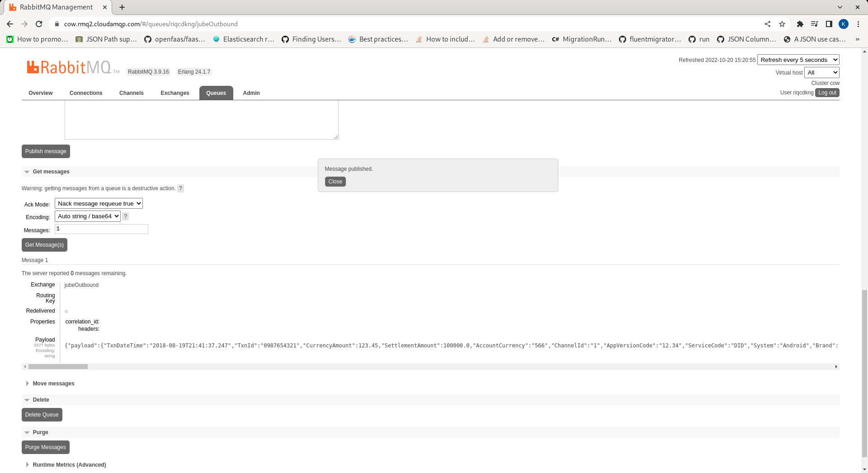Open the tab search dropdown arrow
Viewport: 868px width, 473px height.
[840, 7]
